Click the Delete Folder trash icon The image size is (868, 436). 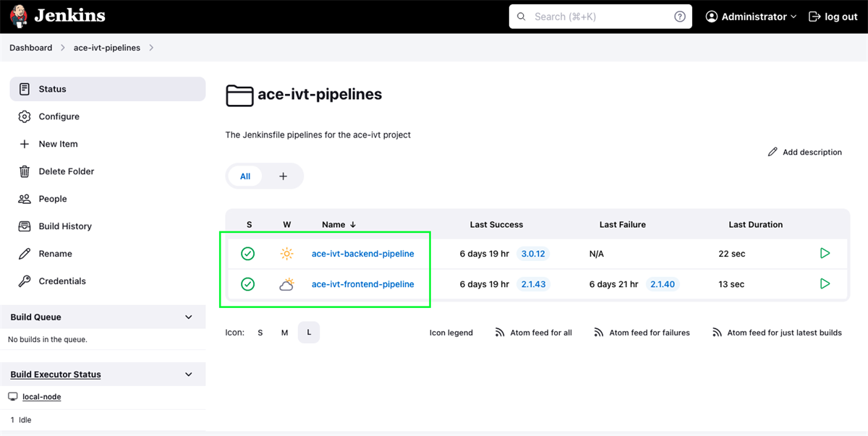point(24,171)
